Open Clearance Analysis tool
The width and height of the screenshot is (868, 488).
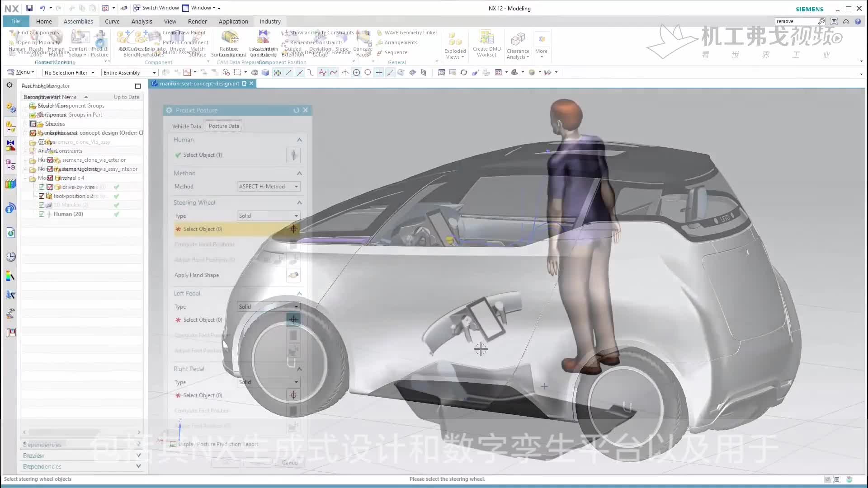click(518, 45)
